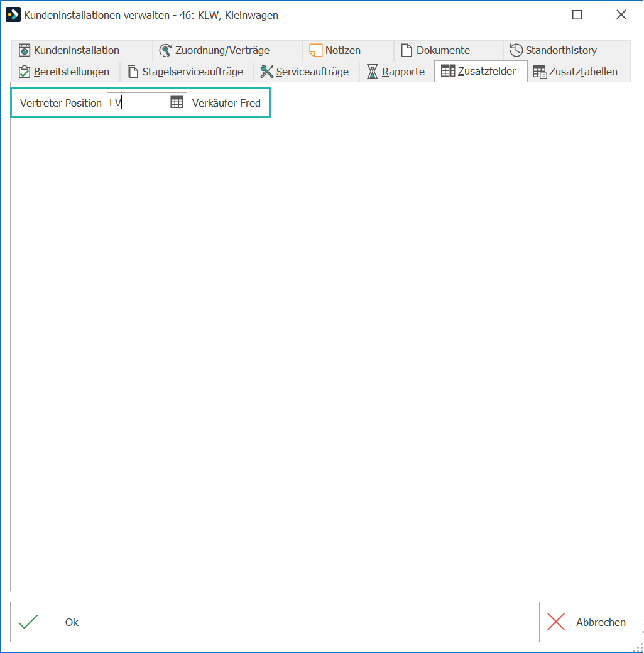Cancel with the Abbrechen button
644x653 pixels.
[x=586, y=622]
